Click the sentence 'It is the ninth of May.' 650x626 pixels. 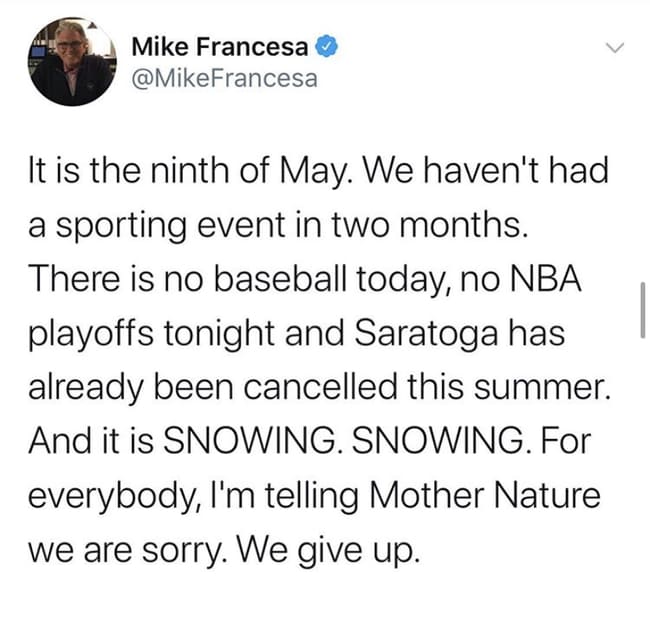tap(191, 171)
